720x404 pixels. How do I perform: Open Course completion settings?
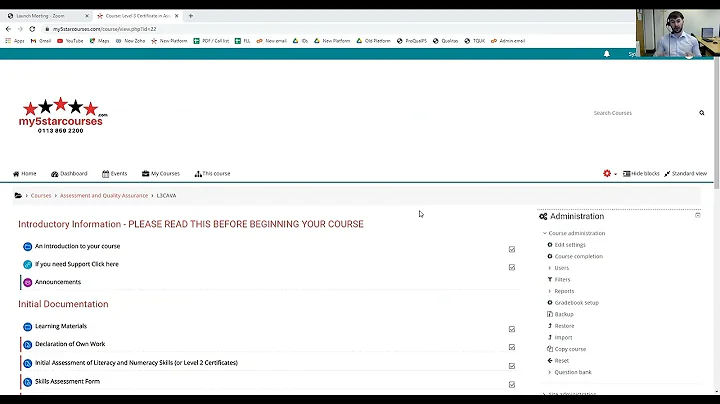[x=579, y=257]
